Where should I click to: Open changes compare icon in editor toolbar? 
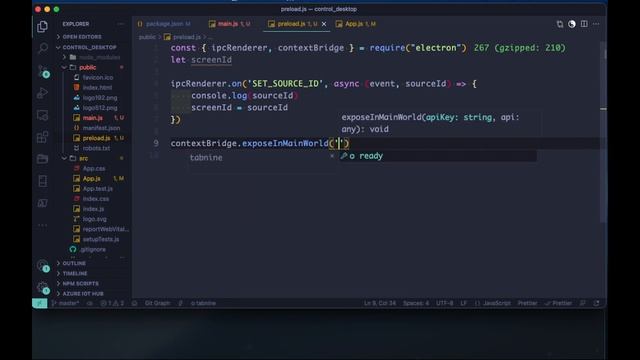[560, 24]
